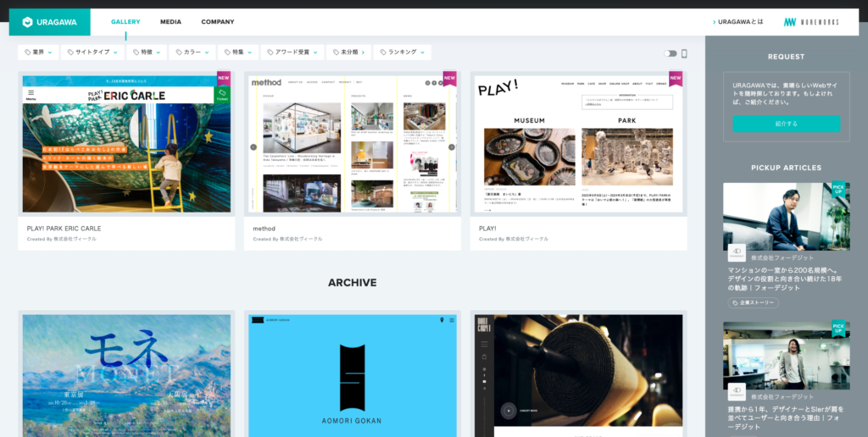Read the 提携から1年 article

point(787,418)
